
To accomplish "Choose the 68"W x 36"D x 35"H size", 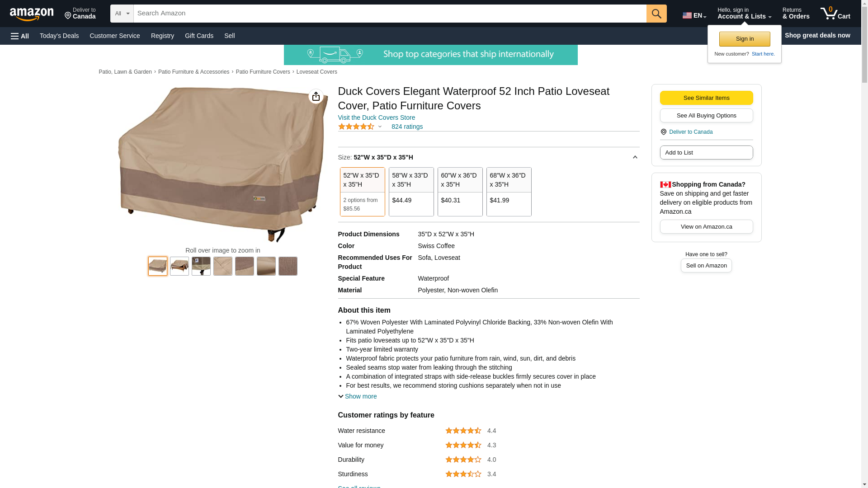I will 509,192.
